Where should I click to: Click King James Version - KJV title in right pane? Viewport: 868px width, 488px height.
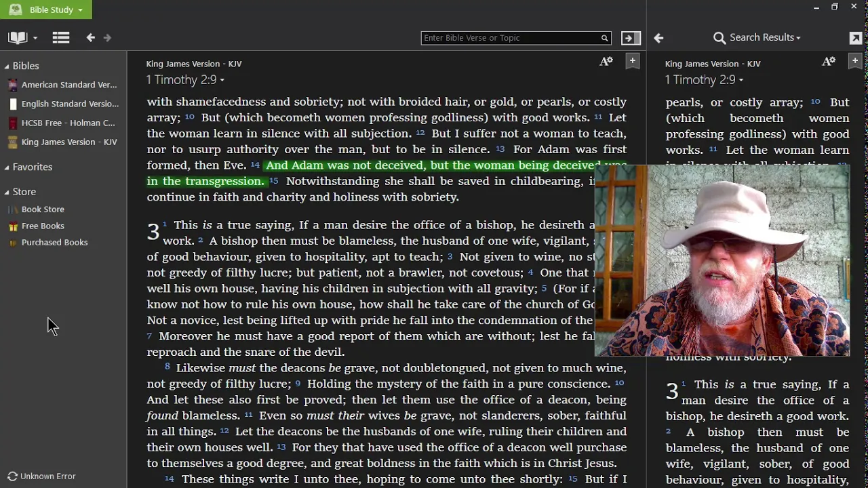point(713,64)
